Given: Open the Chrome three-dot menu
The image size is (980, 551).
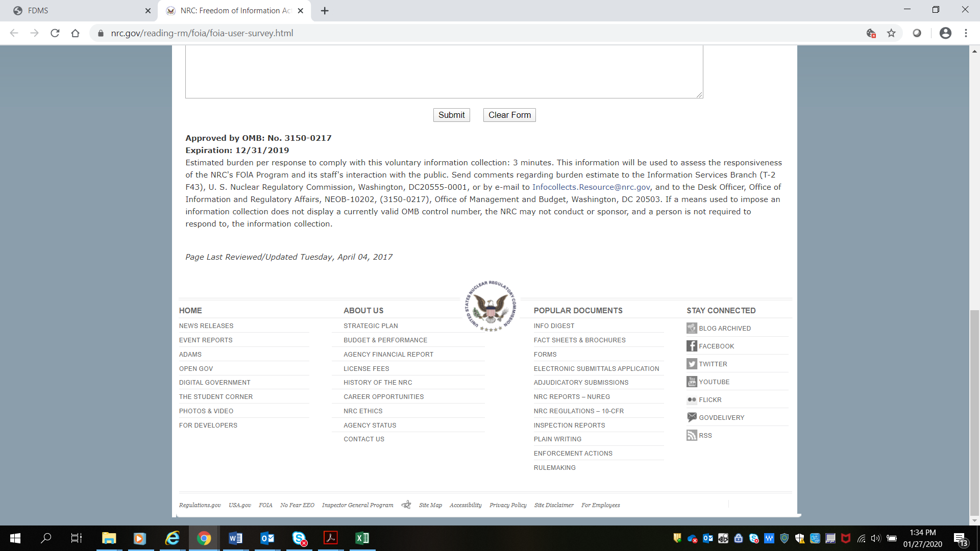Looking at the screenshot, I should (966, 33).
